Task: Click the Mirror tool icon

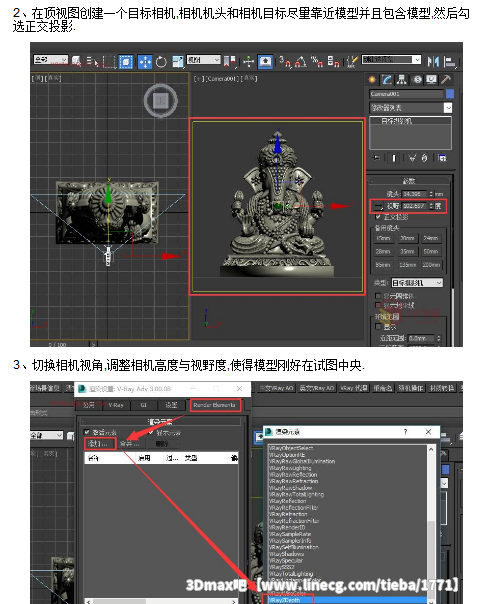Action: pos(433,62)
